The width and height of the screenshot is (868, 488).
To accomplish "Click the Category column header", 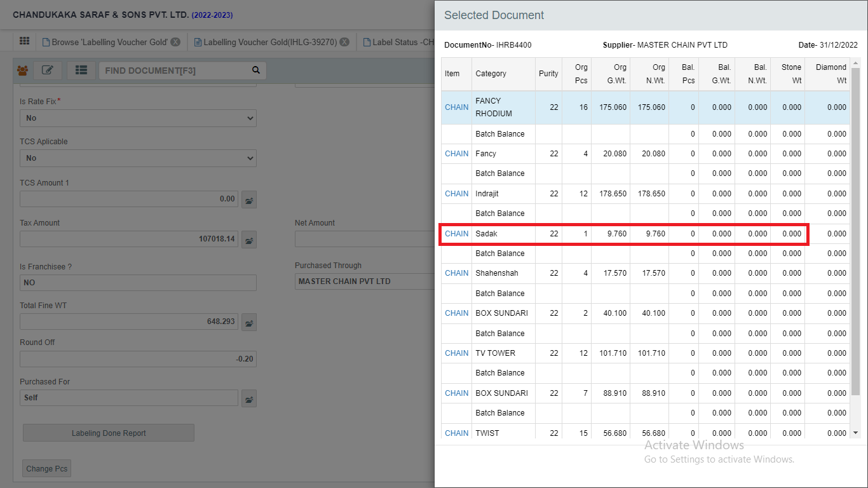I will coord(504,74).
